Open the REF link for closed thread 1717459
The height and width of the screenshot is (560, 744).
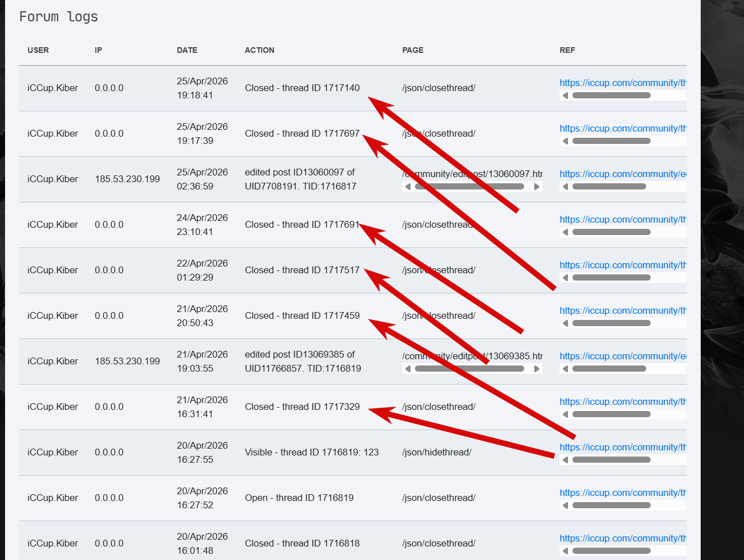(623, 310)
